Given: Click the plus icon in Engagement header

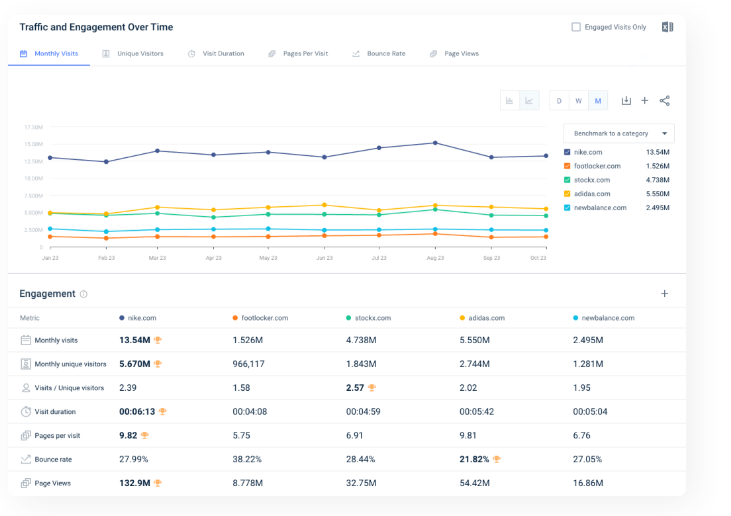Looking at the screenshot, I should pos(664,294).
